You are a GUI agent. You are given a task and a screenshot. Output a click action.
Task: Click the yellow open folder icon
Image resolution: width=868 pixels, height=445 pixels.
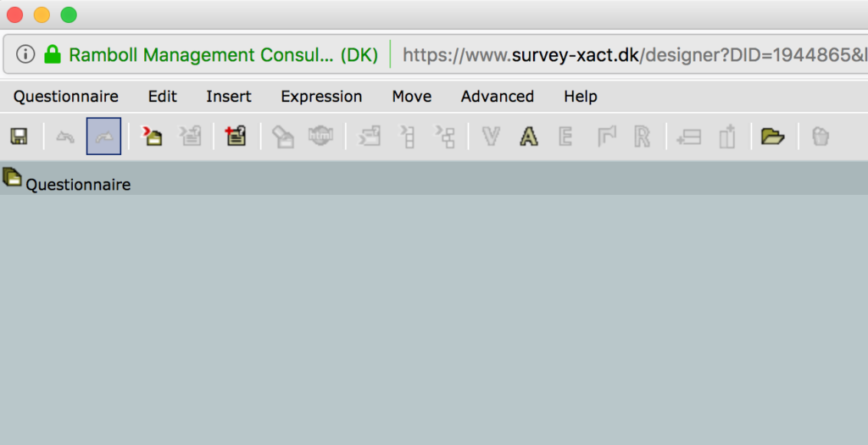pos(773,136)
